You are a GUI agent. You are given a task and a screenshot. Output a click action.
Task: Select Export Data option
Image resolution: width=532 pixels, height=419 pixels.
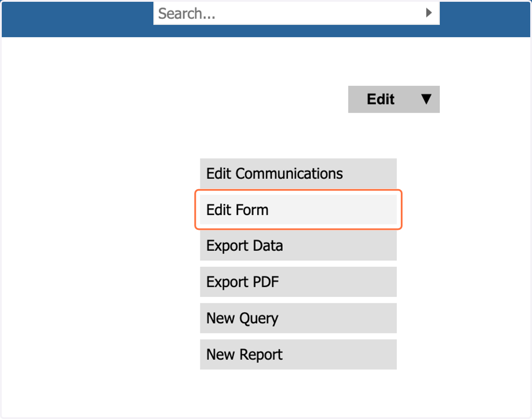pyautogui.click(x=298, y=246)
